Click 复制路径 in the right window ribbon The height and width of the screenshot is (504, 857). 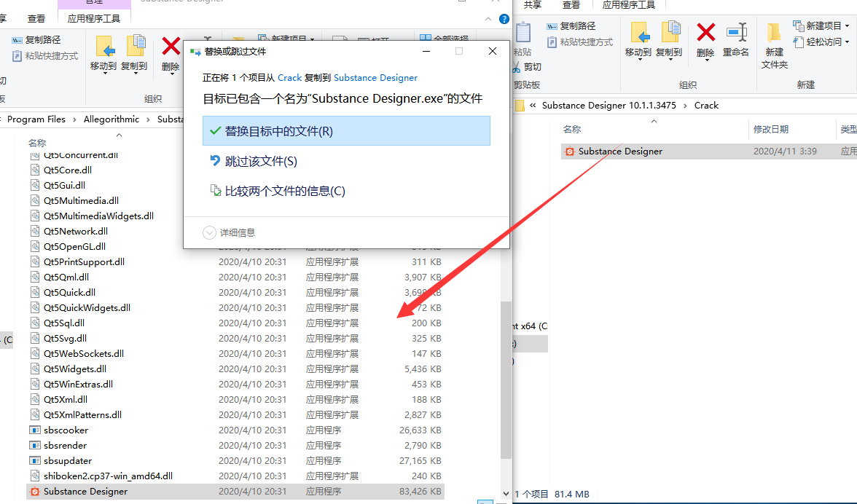[571, 25]
